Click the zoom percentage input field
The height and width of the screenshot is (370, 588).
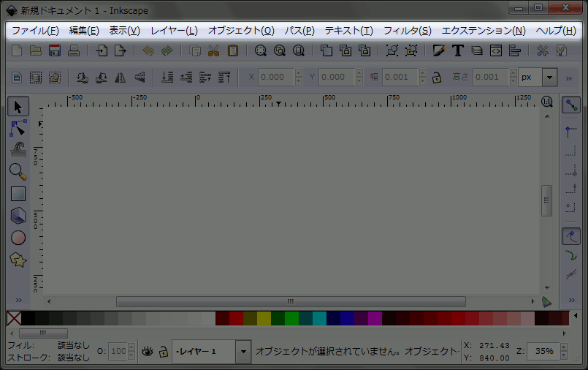coord(545,351)
